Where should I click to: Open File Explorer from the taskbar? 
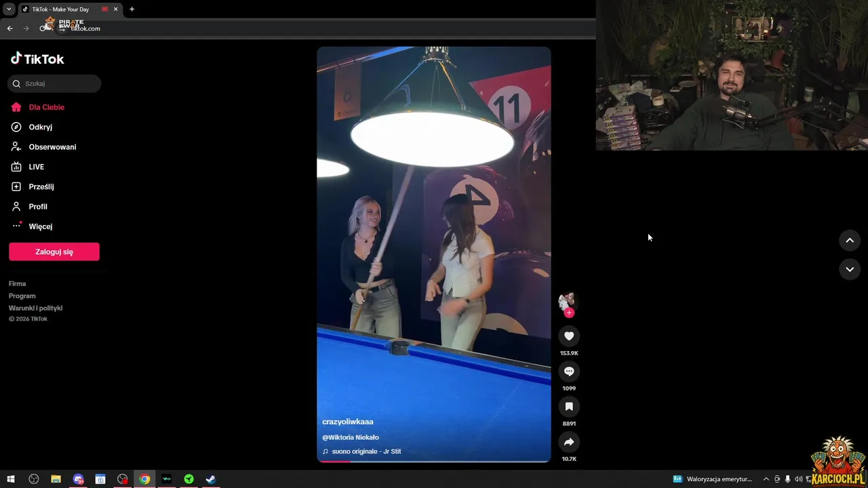pos(56,479)
